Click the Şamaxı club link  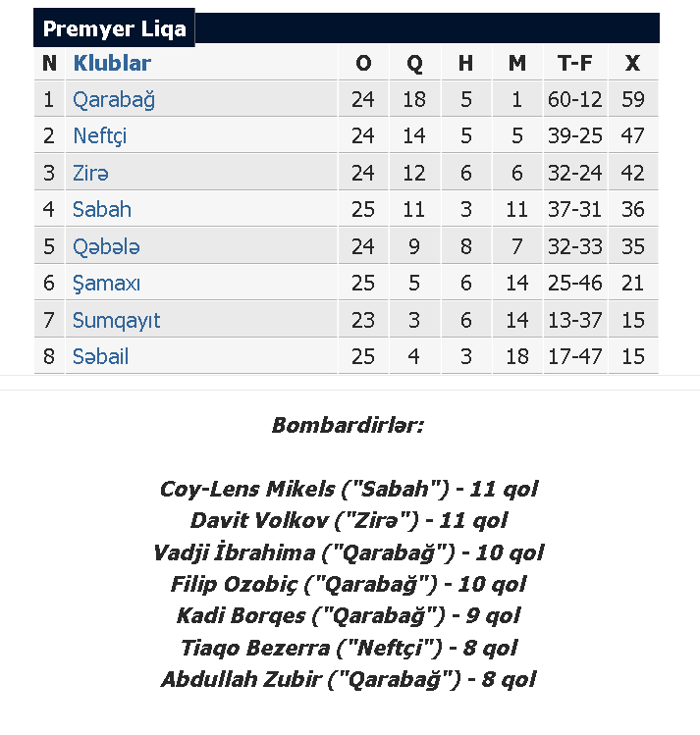click(106, 284)
